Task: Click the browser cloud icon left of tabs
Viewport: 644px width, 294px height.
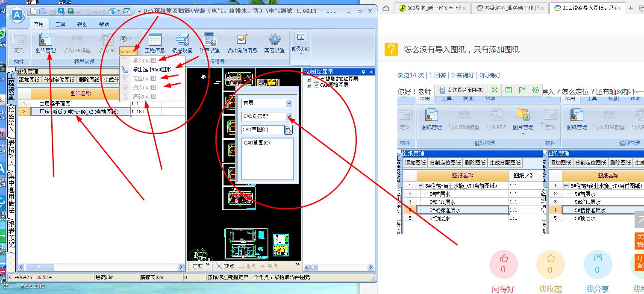Action: (386, 8)
